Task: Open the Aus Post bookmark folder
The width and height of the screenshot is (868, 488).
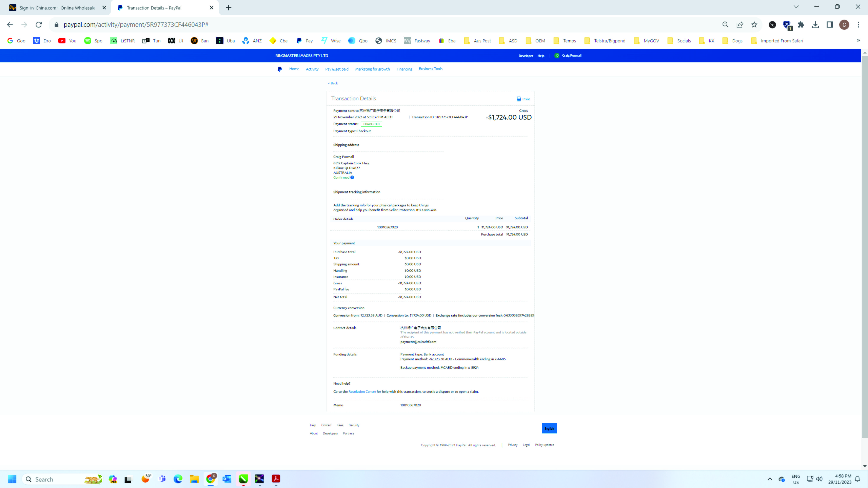Action: tap(477, 41)
